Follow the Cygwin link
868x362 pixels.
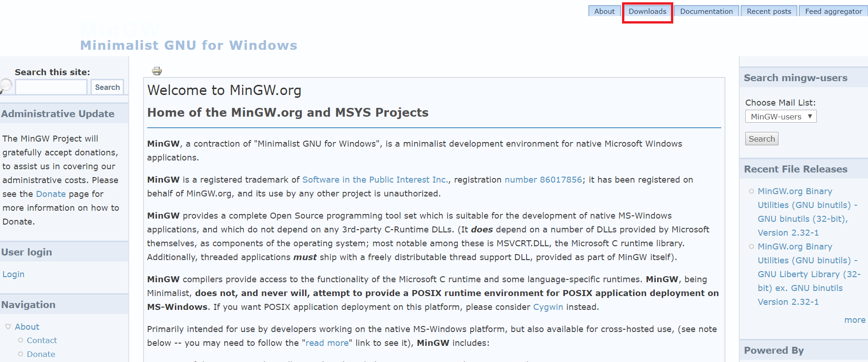tap(548, 307)
